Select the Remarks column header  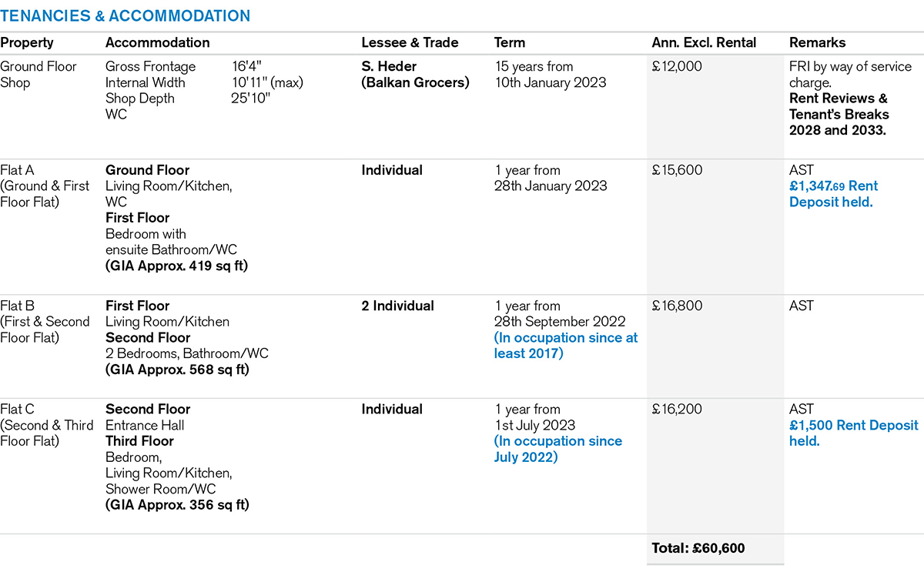[x=817, y=43]
